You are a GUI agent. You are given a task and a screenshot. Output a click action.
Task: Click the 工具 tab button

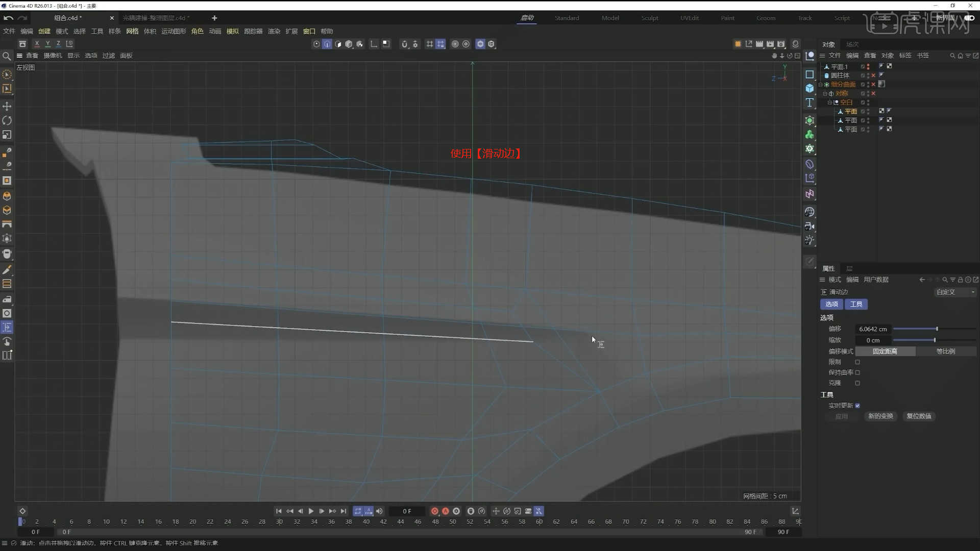[x=856, y=304]
